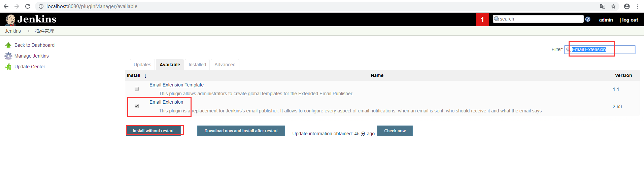Viewport: 644px width, 176px height.
Task: Open the browser three-dot menu
Action: click(x=638, y=6)
